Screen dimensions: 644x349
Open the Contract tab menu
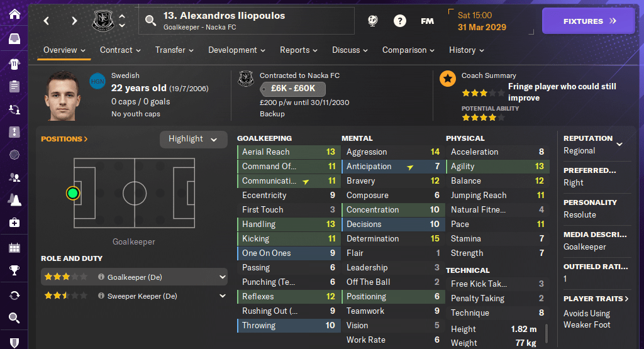[x=121, y=50]
